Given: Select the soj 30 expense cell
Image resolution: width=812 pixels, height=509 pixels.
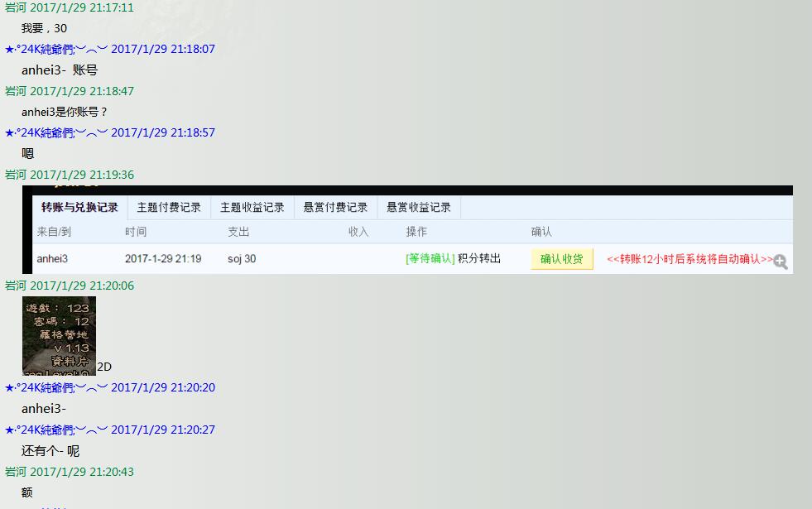Looking at the screenshot, I should click(242, 259).
